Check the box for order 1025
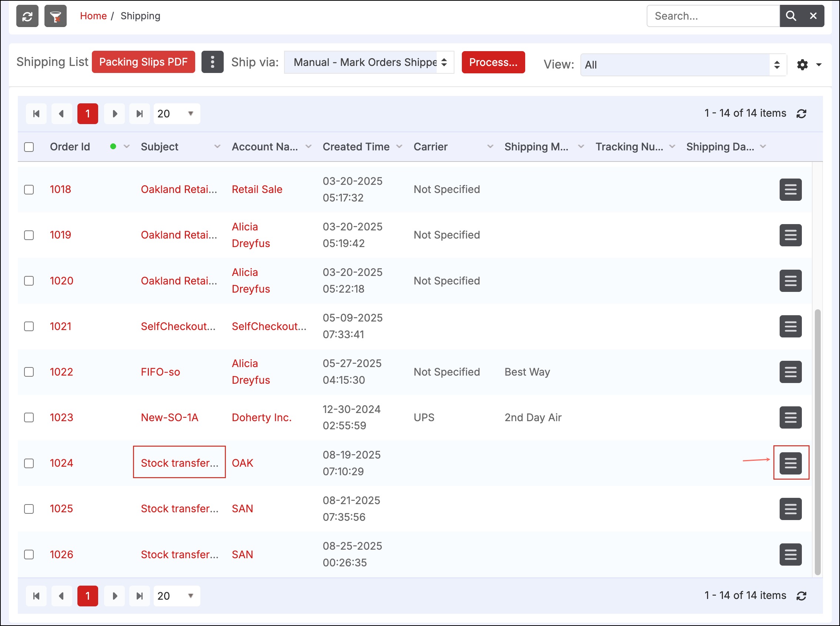The height and width of the screenshot is (626, 840). coord(29,509)
